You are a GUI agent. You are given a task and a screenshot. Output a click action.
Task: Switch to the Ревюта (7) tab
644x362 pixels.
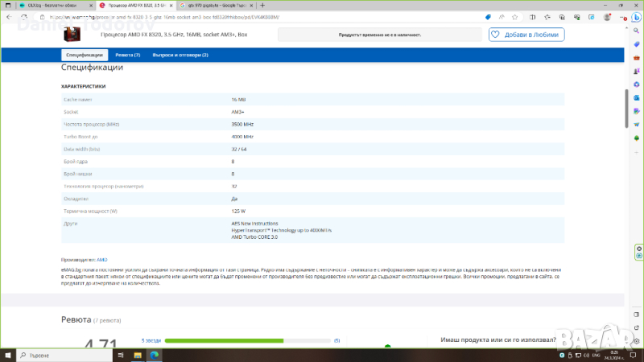pos(127,55)
